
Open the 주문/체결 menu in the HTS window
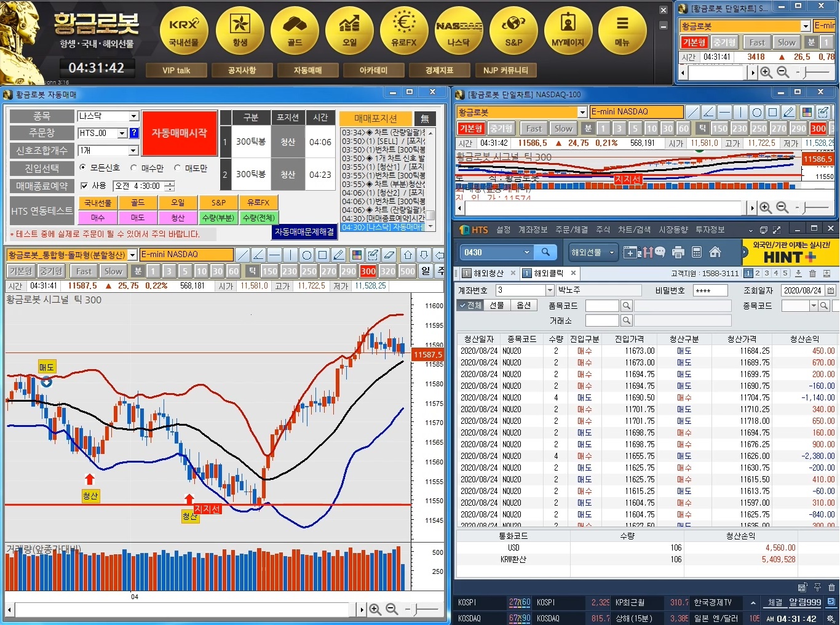572,229
